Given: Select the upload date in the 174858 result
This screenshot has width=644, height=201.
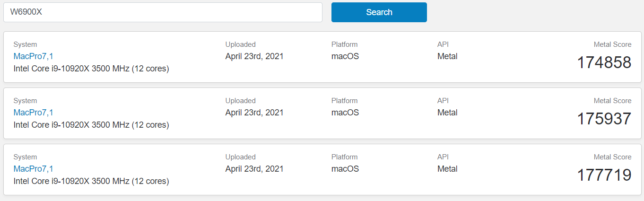Looking at the screenshot, I should click(x=254, y=56).
